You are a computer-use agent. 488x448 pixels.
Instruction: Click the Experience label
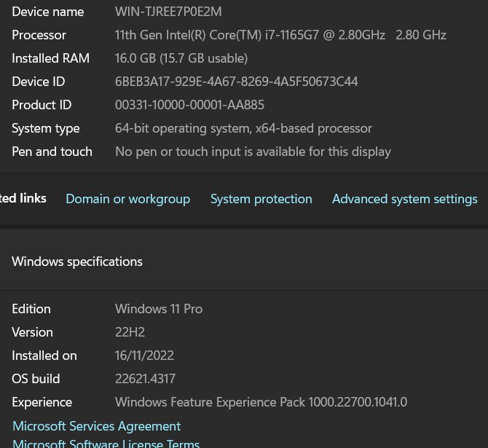tap(42, 403)
